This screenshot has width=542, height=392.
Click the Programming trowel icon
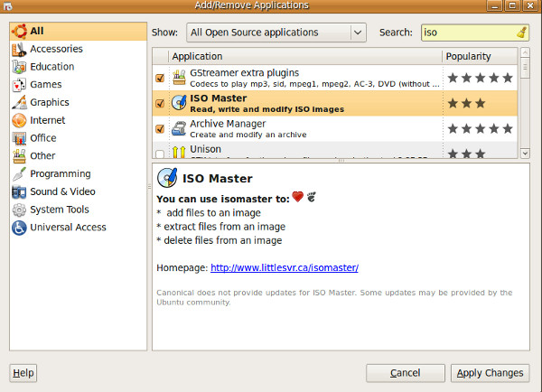pyautogui.click(x=19, y=174)
